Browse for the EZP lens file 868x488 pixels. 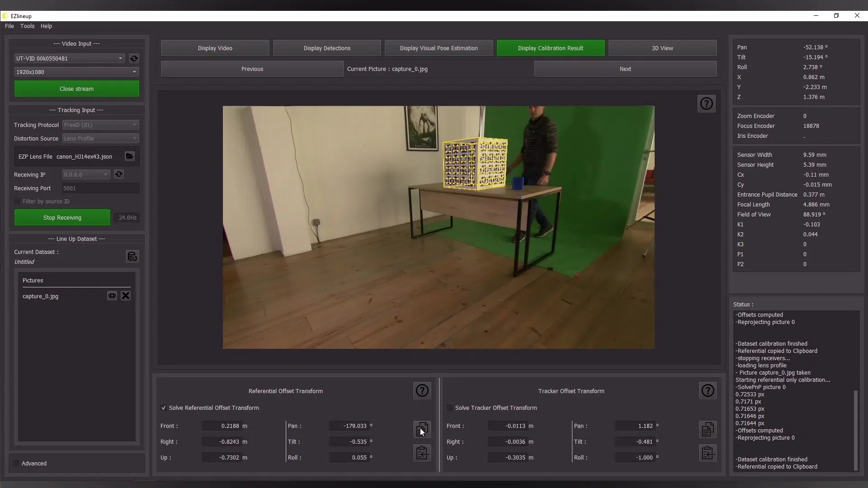(x=130, y=156)
